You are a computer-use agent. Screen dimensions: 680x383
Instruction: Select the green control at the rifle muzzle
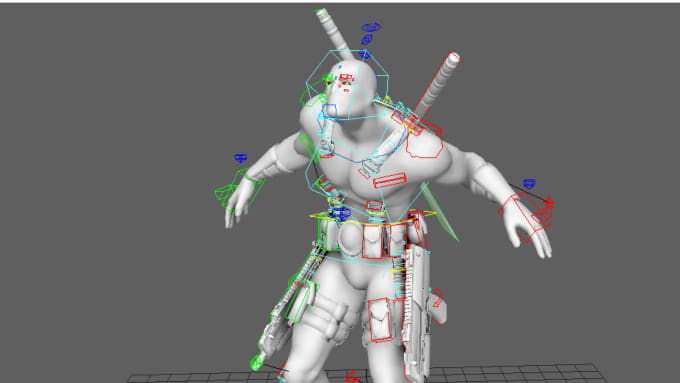pos(257,362)
